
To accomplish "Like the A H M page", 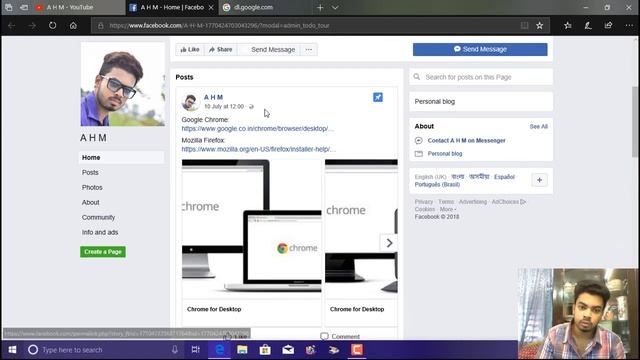I will [x=190, y=49].
